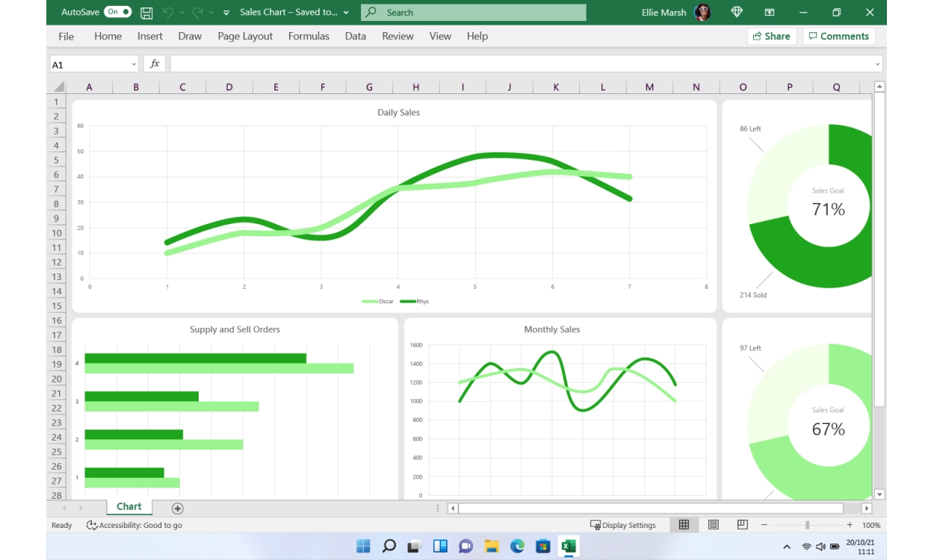Click the zoom slider handle

coord(807,525)
